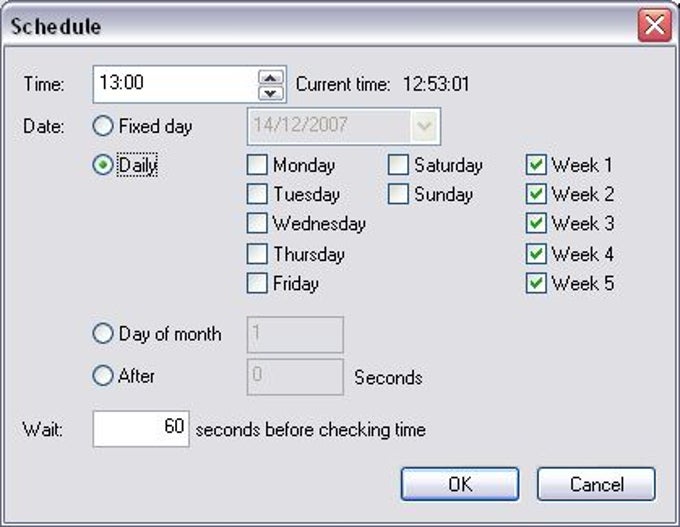Close the Schedule dialog window
The height and width of the screenshot is (527, 680).
click(x=655, y=25)
